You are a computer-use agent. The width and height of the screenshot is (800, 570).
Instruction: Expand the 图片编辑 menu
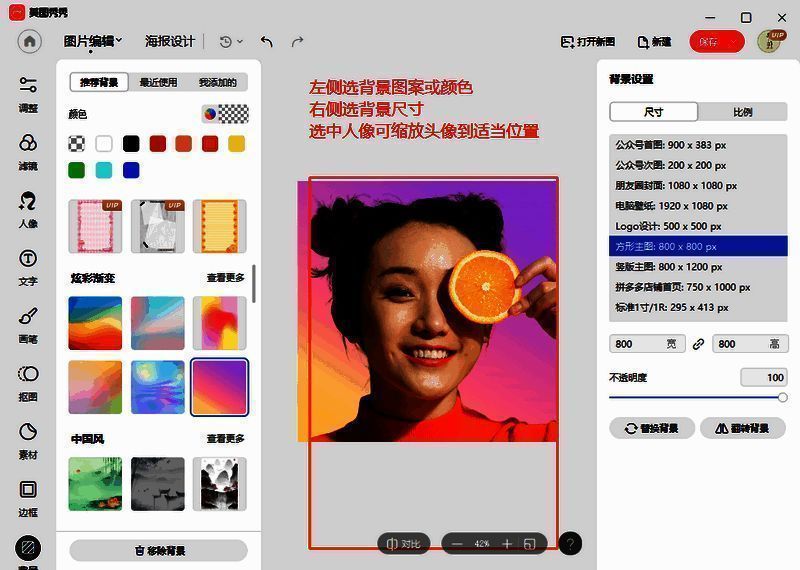click(92, 41)
